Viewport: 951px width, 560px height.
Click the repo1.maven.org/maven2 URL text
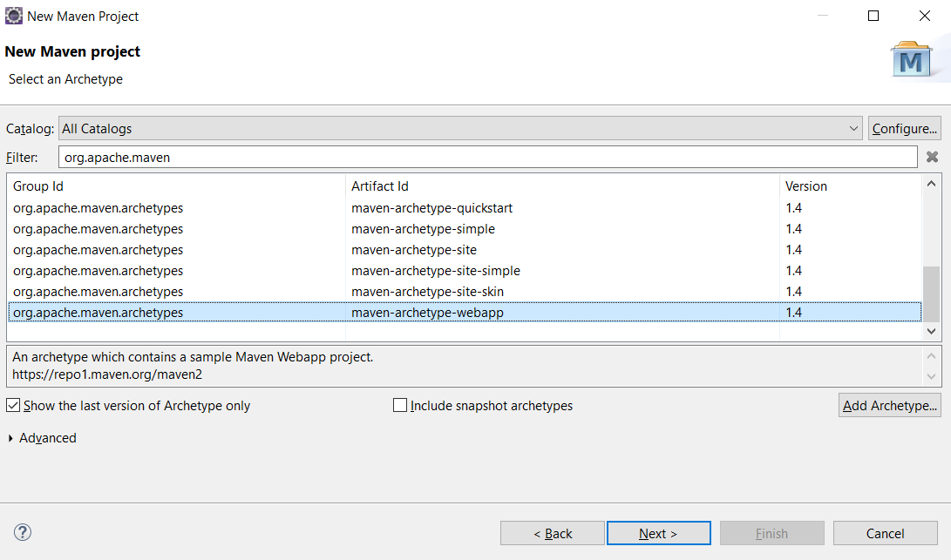click(x=107, y=374)
